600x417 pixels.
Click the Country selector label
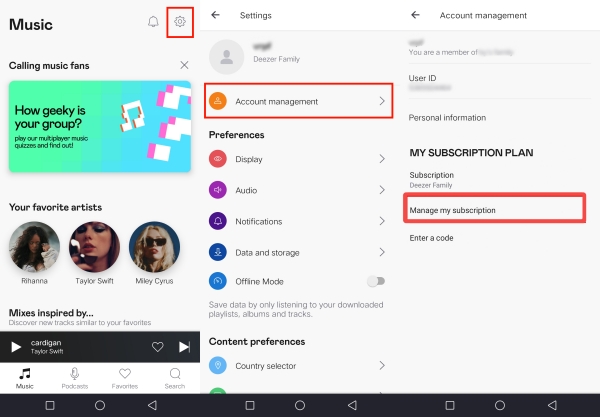coord(266,366)
